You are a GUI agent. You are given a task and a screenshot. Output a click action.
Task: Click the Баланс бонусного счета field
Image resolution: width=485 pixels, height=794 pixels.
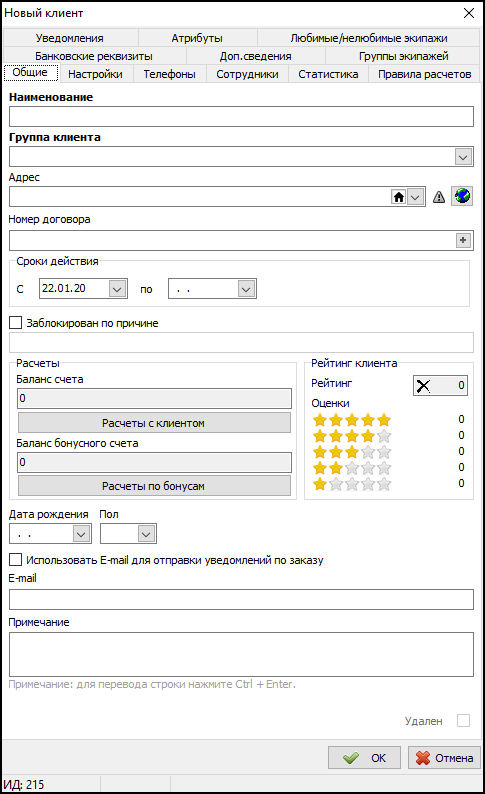click(x=154, y=462)
